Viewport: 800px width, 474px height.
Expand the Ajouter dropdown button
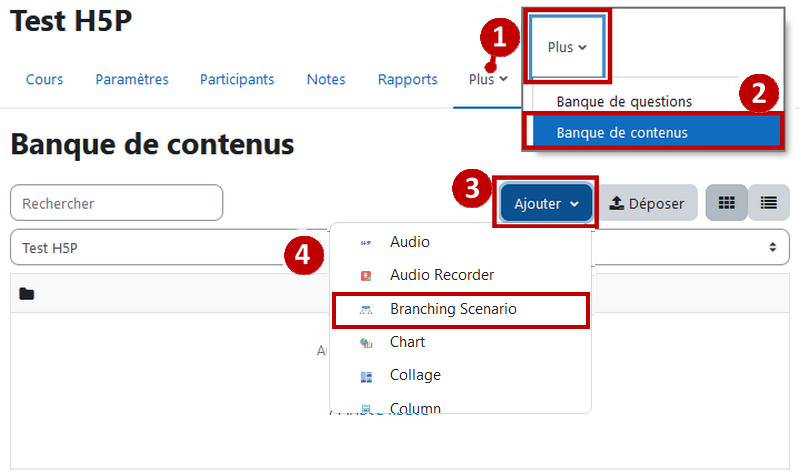546,203
